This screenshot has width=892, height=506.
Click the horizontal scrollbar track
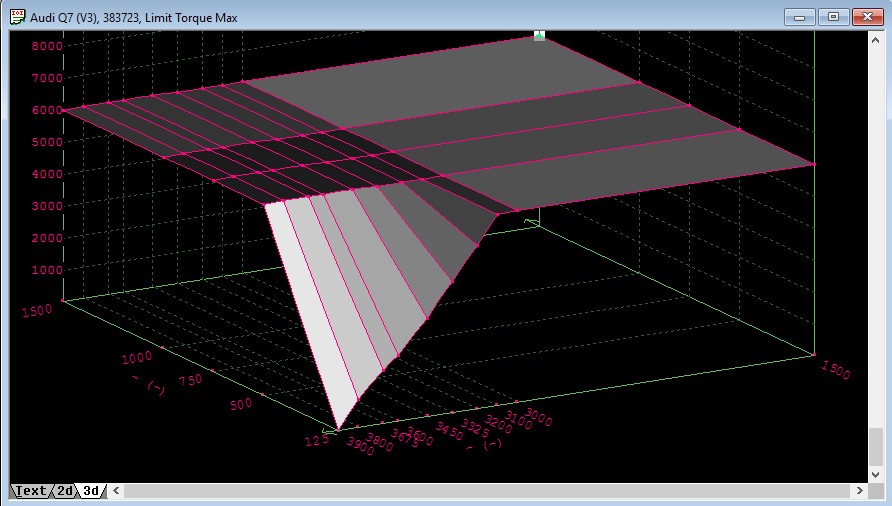click(487, 491)
